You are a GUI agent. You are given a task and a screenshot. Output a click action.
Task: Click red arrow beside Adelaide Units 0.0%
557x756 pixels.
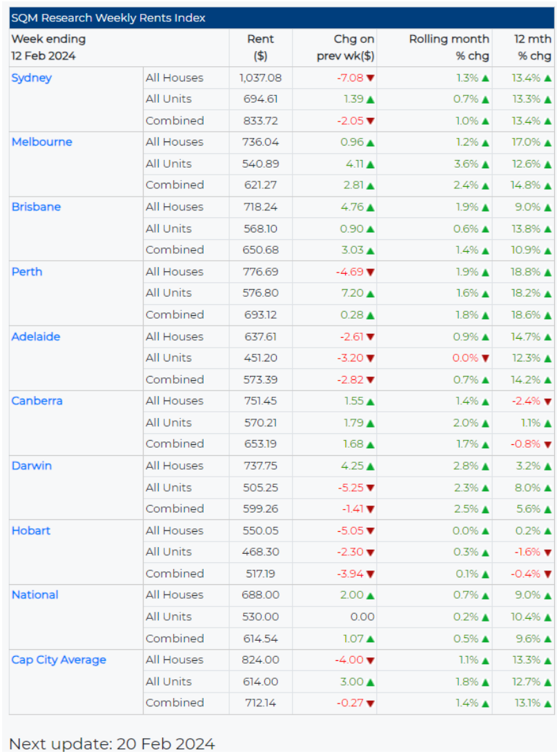point(485,358)
